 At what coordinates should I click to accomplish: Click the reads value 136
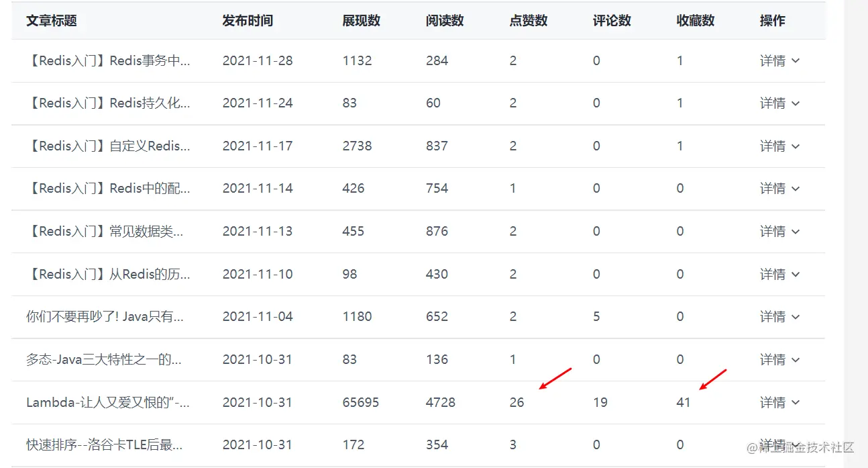point(437,359)
